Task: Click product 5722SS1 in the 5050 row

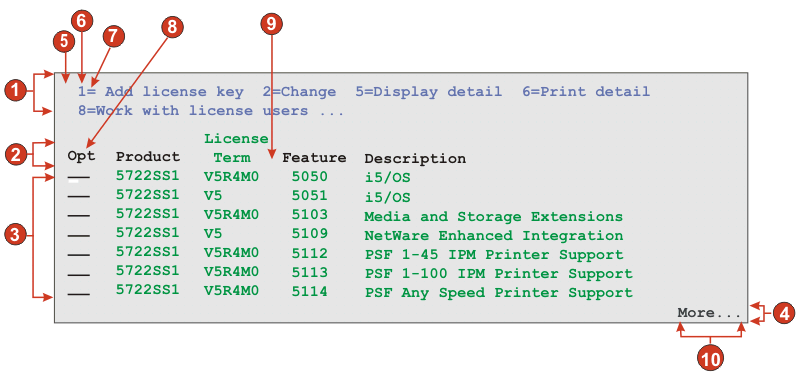Action: click(148, 176)
